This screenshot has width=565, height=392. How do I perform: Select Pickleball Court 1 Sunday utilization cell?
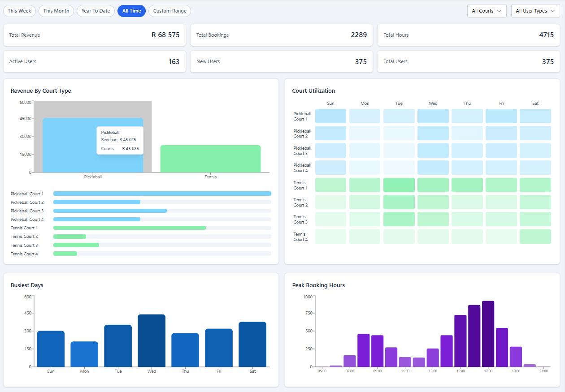[x=330, y=116]
